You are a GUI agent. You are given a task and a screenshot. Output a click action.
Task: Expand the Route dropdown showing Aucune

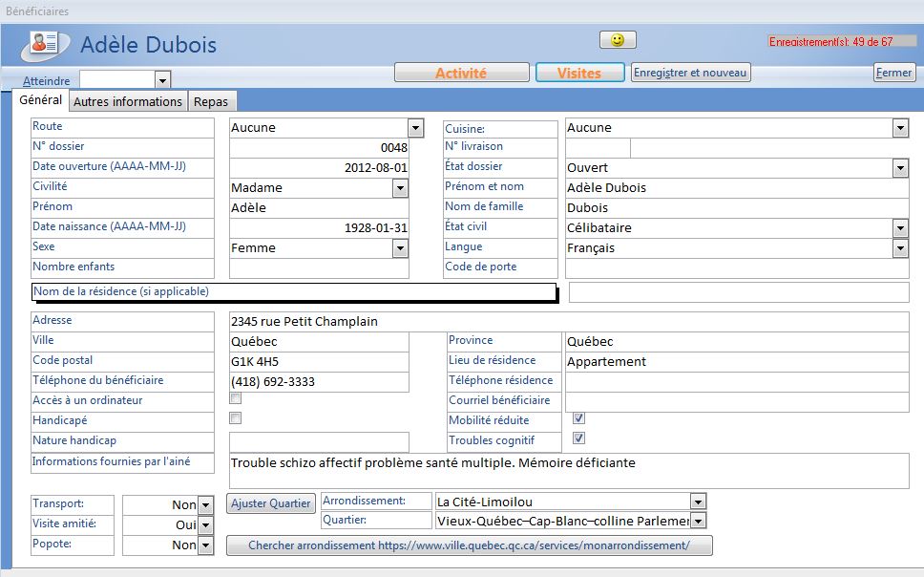point(415,127)
